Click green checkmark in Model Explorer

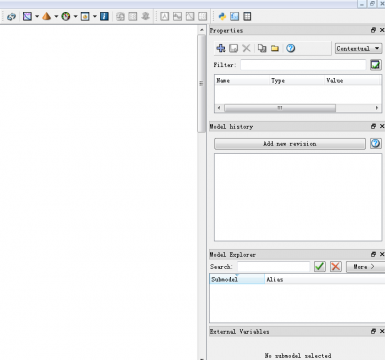point(320,267)
